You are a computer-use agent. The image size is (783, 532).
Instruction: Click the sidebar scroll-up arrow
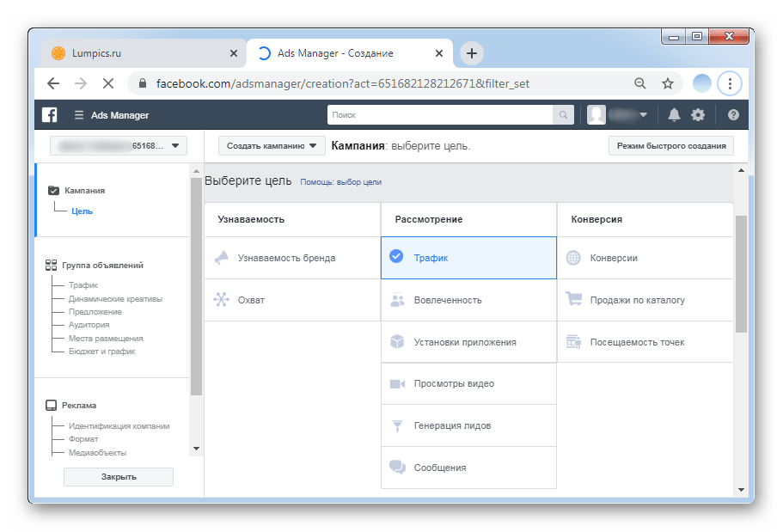click(196, 171)
